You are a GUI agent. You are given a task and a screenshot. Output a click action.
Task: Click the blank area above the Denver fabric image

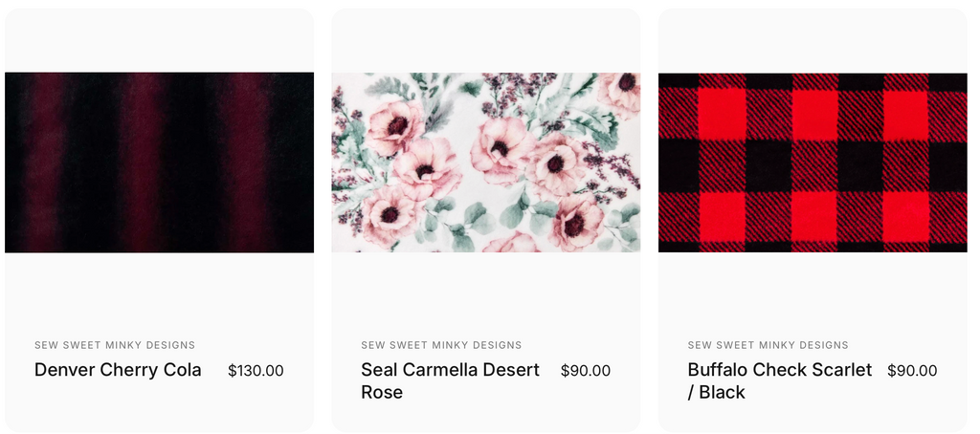tap(159, 40)
